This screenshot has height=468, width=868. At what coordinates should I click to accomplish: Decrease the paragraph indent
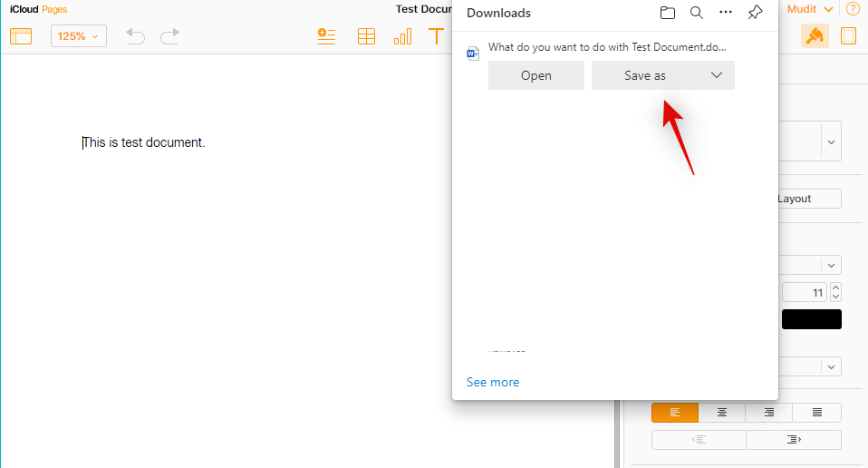pyautogui.click(x=699, y=440)
